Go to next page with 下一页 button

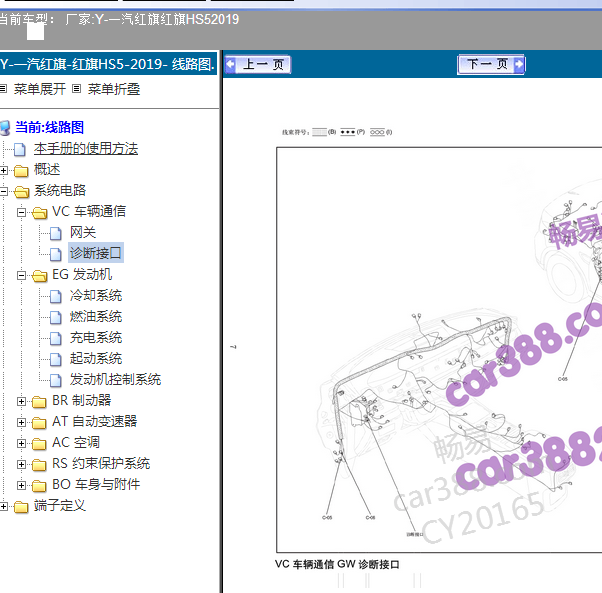click(x=491, y=64)
